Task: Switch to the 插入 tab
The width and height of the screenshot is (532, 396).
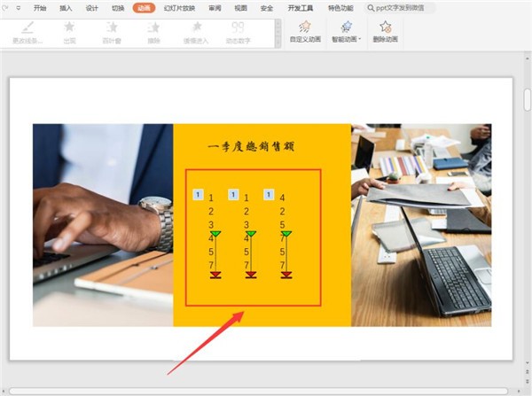Action: (x=66, y=8)
